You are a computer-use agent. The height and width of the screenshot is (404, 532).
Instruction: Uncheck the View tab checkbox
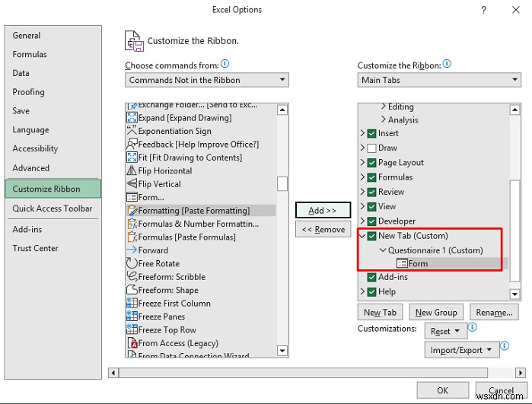371,207
